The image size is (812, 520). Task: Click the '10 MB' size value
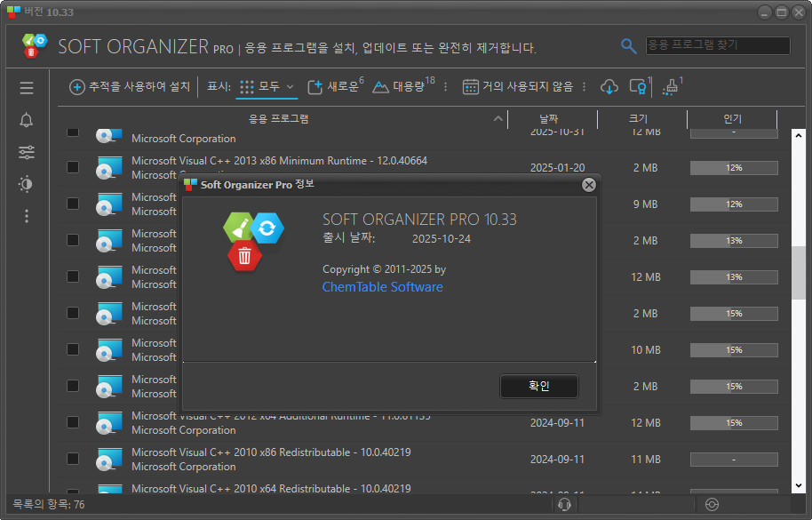(x=645, y=350)
